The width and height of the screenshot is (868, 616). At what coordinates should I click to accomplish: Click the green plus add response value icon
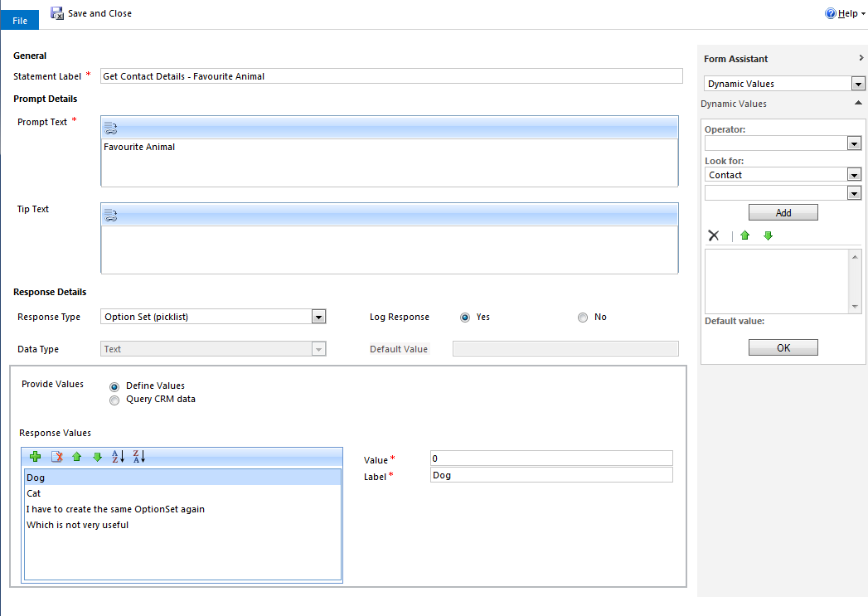pos(35,457)
